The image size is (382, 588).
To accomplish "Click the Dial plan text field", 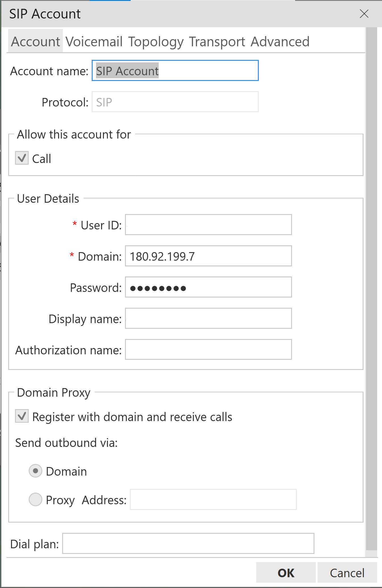I will click(x=188, y=544).
